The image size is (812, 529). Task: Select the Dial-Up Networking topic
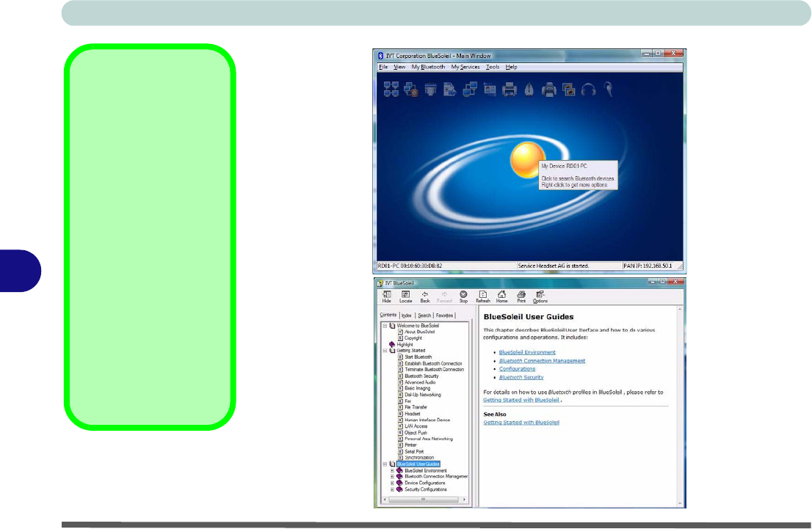tap(423, 395)
